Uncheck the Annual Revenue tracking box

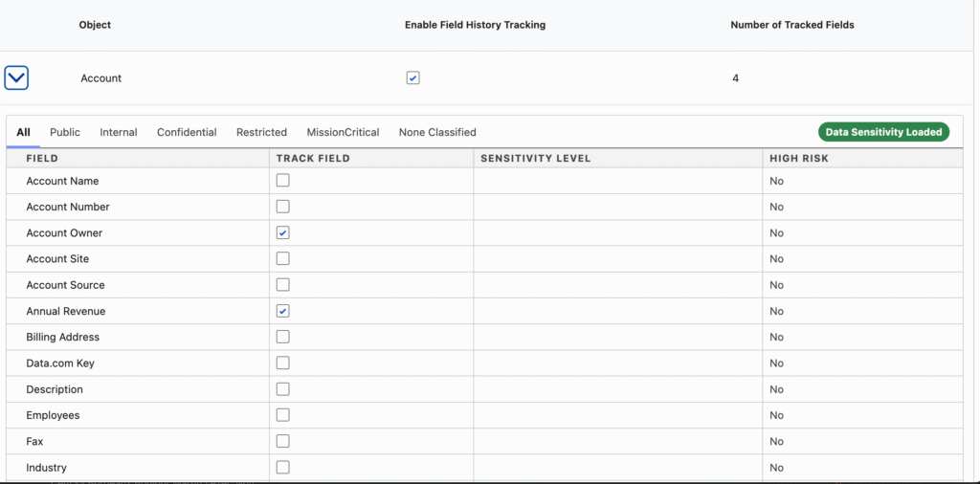tap(282, 311)
